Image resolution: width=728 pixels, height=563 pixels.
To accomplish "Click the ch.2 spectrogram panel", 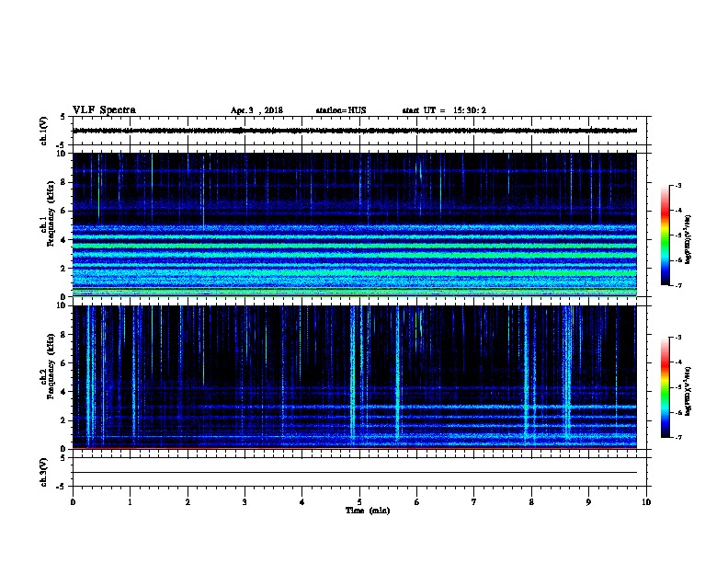I will click(x=355, y=377).
